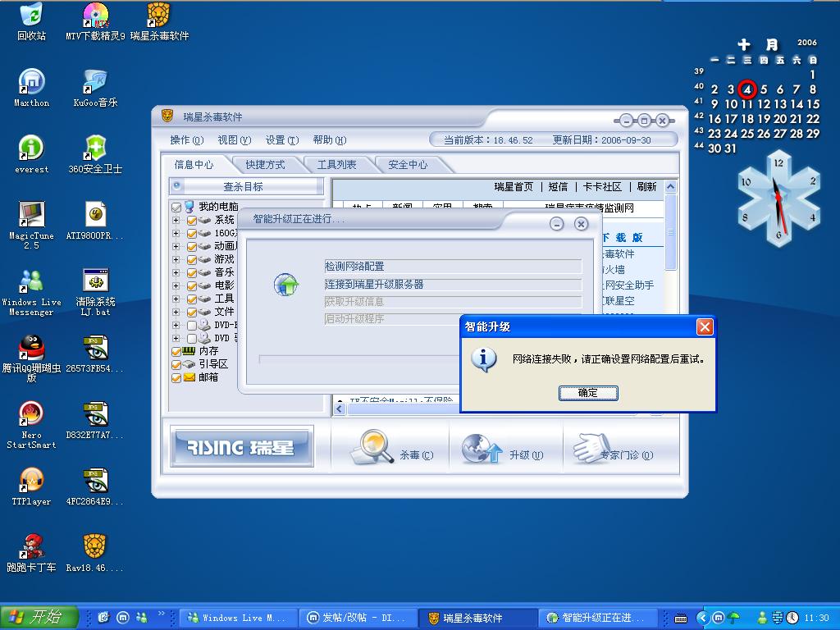
Task: Expand the 游戏 drive tree node
Action: tap(176, 259)
